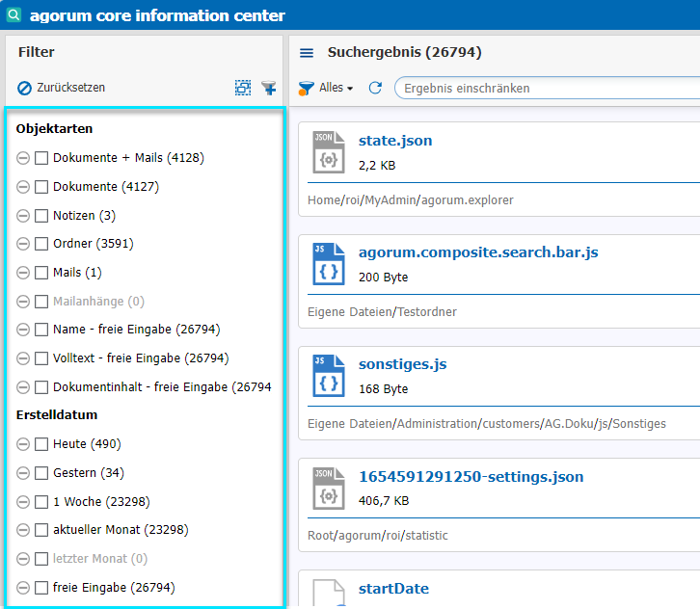Check the freie Eingabe (26794) checkbox
The width and height of the screenshot is (700, 609).
click(x=41, y=588)
